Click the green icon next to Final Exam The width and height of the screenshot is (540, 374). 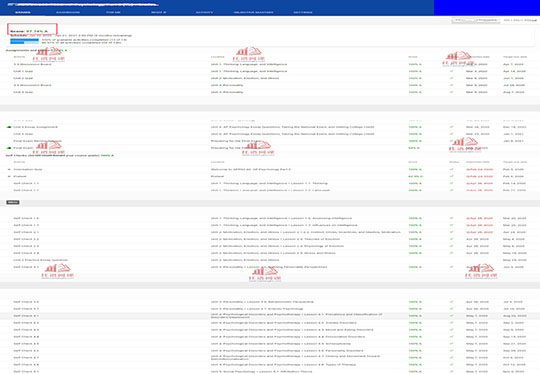tap(9, 148)
